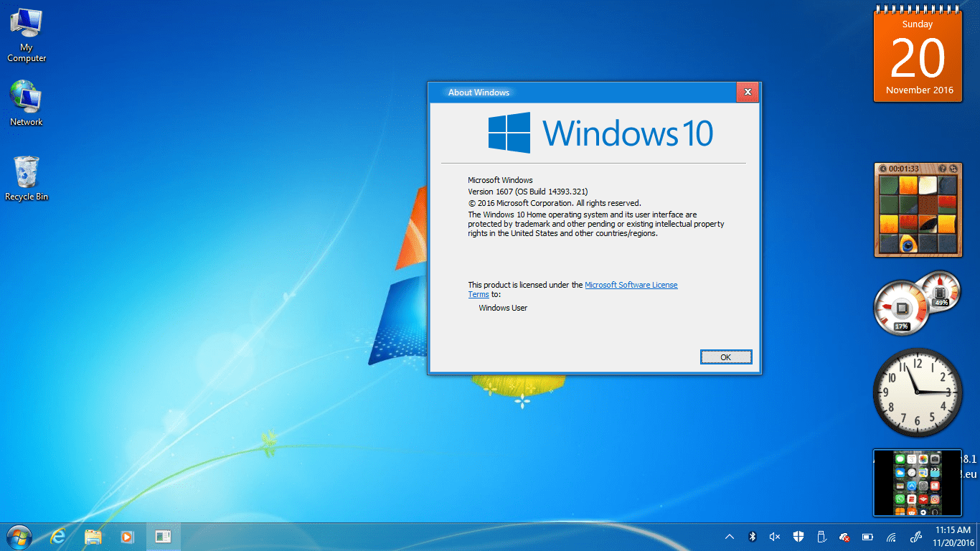
Task: Open Bluetooth devices from the system tray
Action: [x=752, y=537]
